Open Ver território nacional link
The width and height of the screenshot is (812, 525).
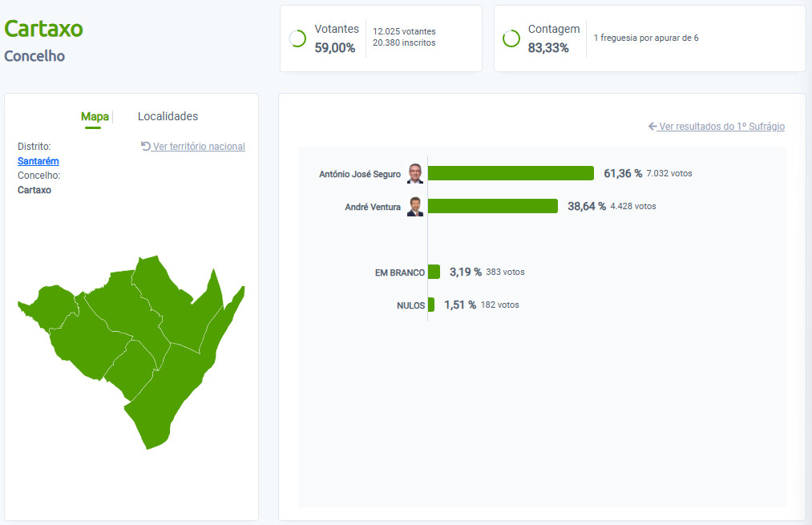[199, 147]
